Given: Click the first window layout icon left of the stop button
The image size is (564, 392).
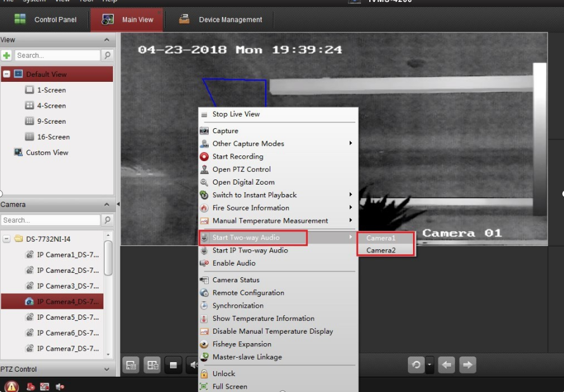Looking at the screenshot, I should click(131, 365).
